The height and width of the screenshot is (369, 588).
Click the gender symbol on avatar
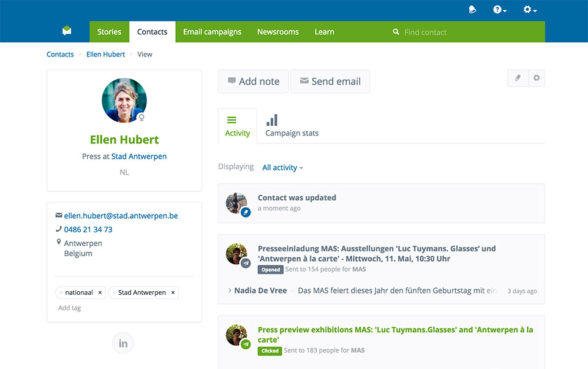(141, 118)
